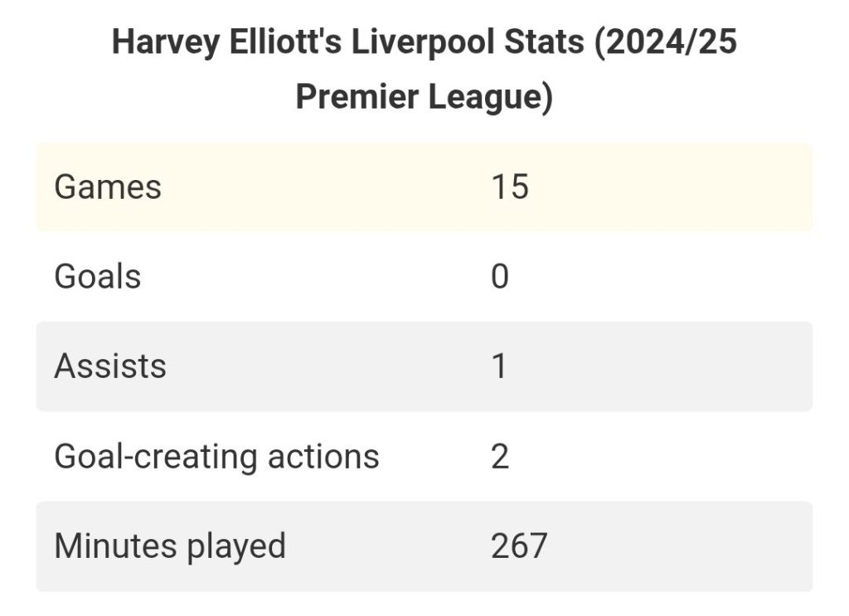Click the Assists row label
849x616 pixels.
(110, 366)
